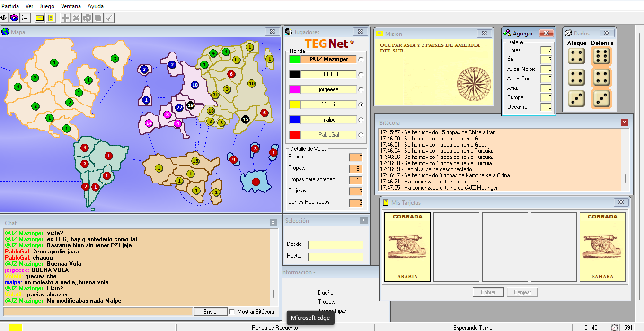The height and width of the screenshot is (331, 644).
Task: Click the Jugadores panel title icon
Action: (288, 32)
